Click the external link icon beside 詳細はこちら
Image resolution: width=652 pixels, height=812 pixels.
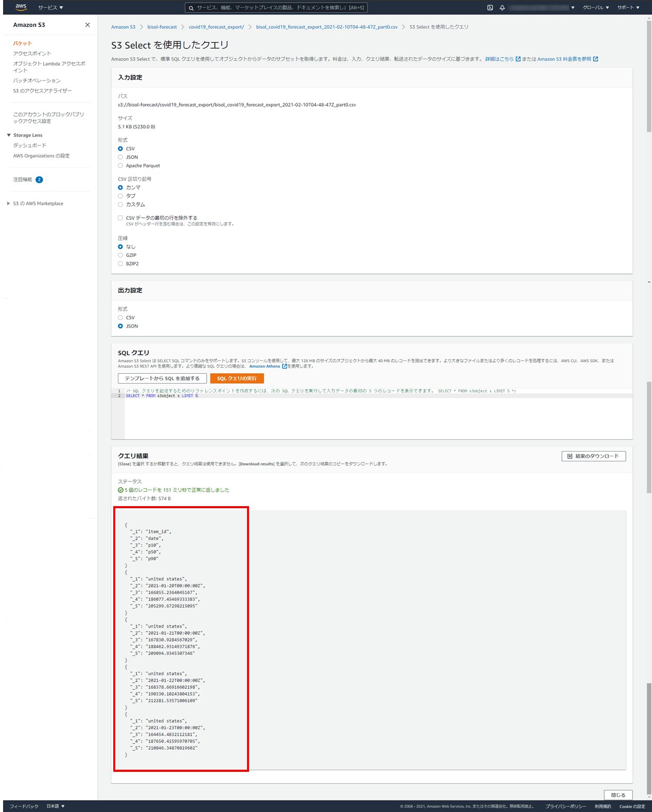pyautogui.click(x=518, y=59)
